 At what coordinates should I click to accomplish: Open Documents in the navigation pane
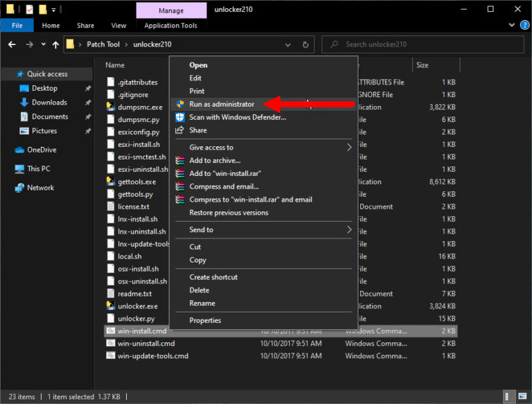50,117
